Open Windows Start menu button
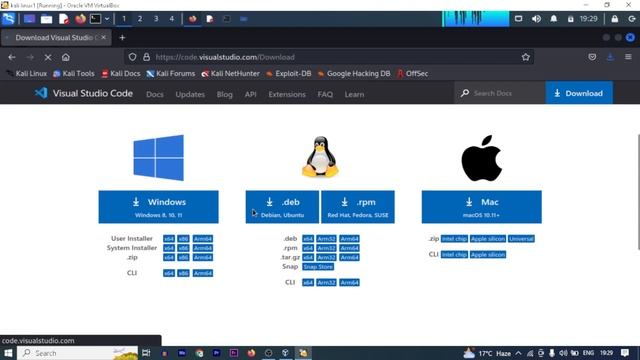The height and width of the screenshot is (360, 640). point(8,353)
